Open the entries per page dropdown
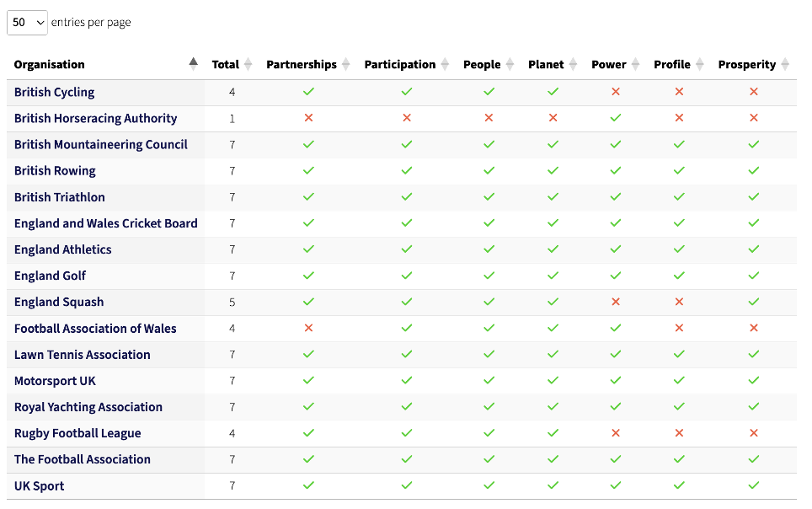This screenshot has width=812, height=509. coord(28,23)
